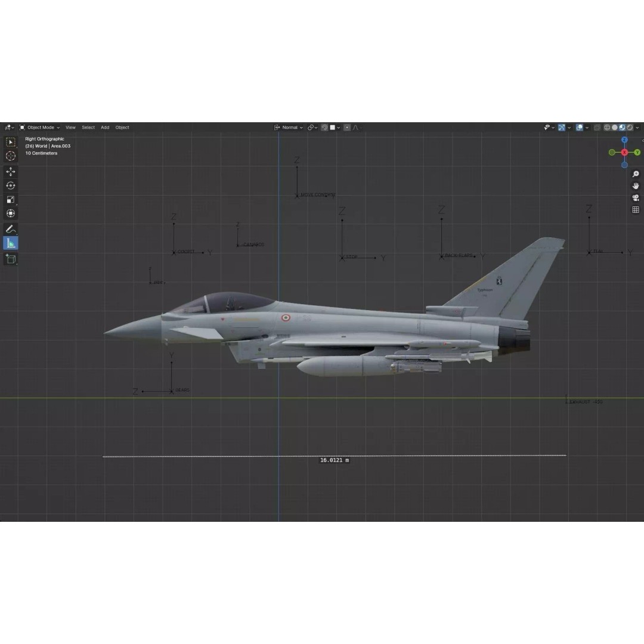The height and width of the screenshot is (644, 644).
Task: Select the 3D Cursor tool
Action: click(11, 156)
